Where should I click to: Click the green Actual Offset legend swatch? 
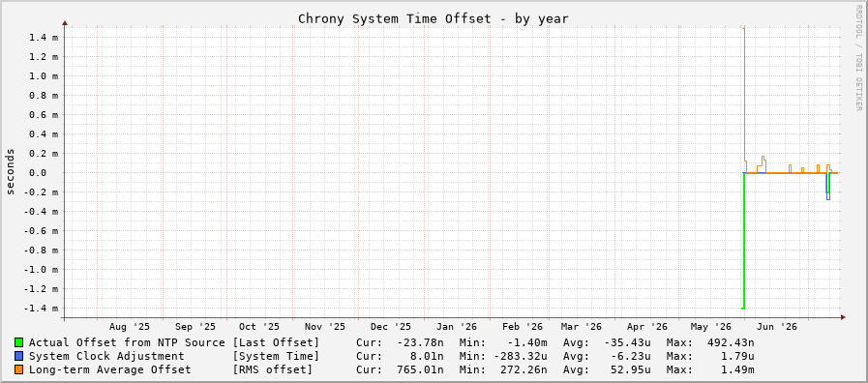point(19,342)
